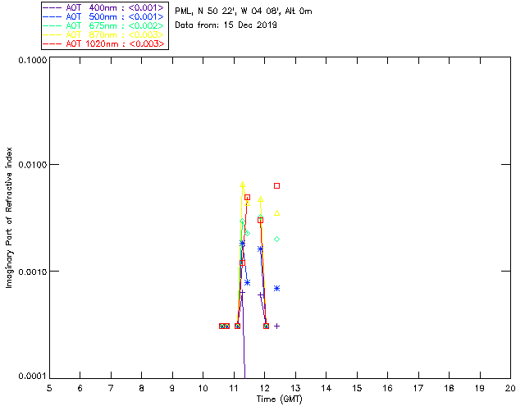The height and width of the screenshot is (420, 525).
Task: Click the 0.0001 y-axis tick label
Action: [x=32, y=377]
